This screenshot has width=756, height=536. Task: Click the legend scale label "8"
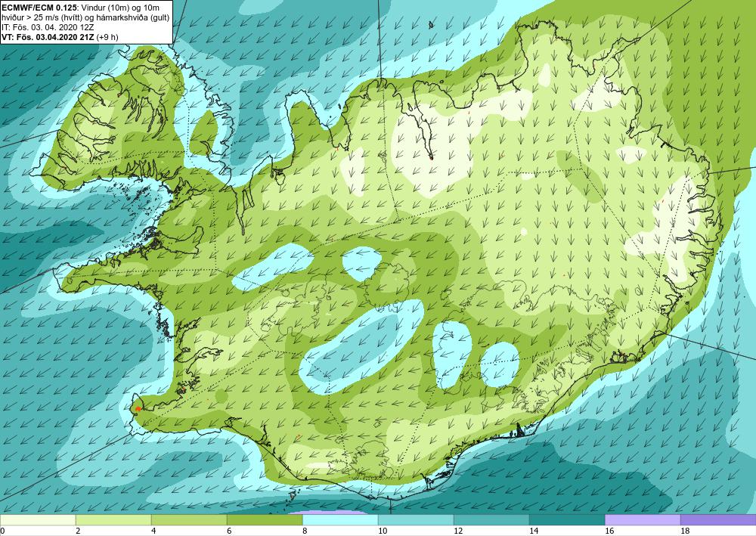[x=305, y=531]
